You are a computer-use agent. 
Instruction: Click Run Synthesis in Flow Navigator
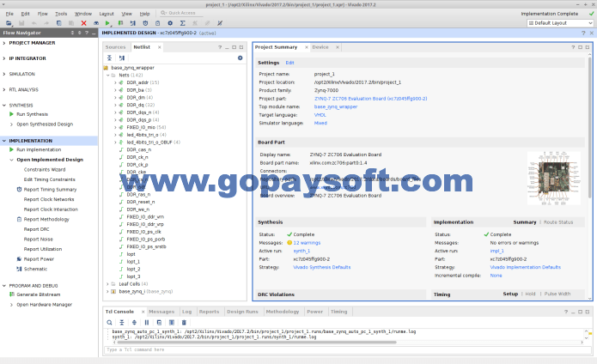[32, 114]
